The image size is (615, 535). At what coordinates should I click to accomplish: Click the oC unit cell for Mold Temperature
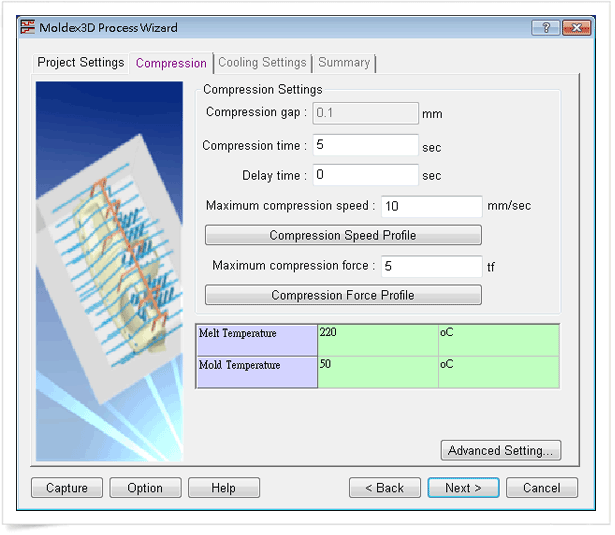pyautogui.click(x=499, y=372)
